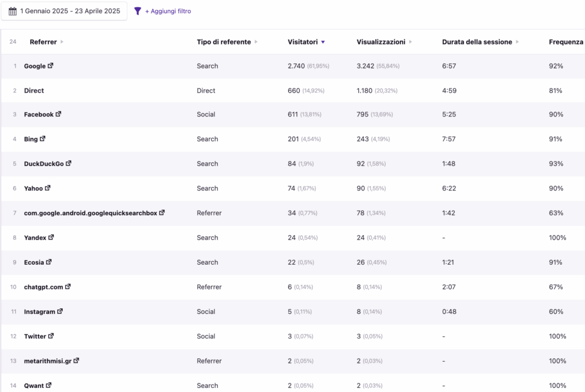Select the Bing referrer name
This screenshot has width=585, height=392.
pos(31,139)
